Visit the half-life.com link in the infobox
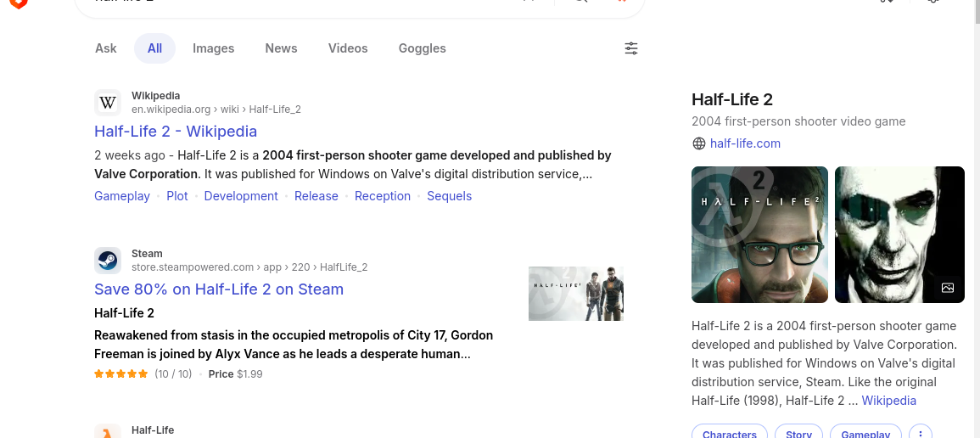The image size is (980, 438). [745, 143]
